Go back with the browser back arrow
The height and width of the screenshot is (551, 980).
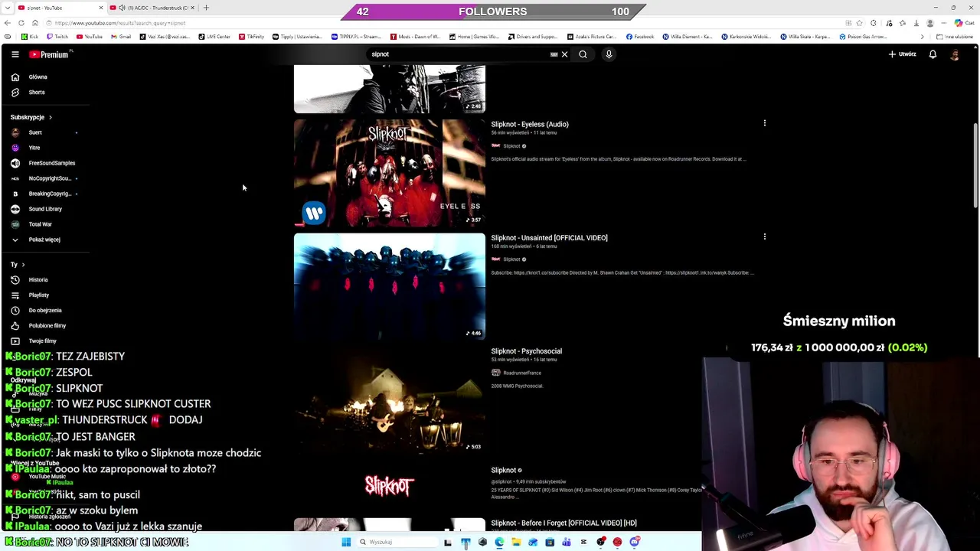[8, 23]
